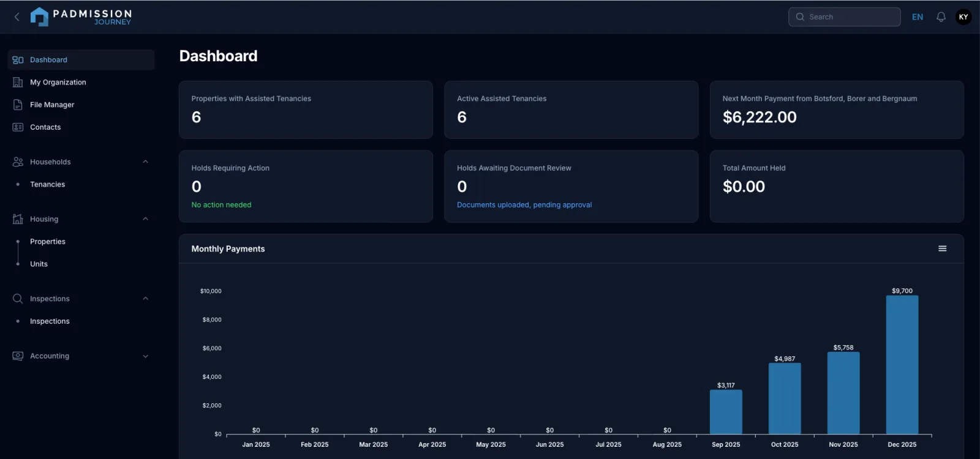Click the Housing building icon

tap(18, 219)
